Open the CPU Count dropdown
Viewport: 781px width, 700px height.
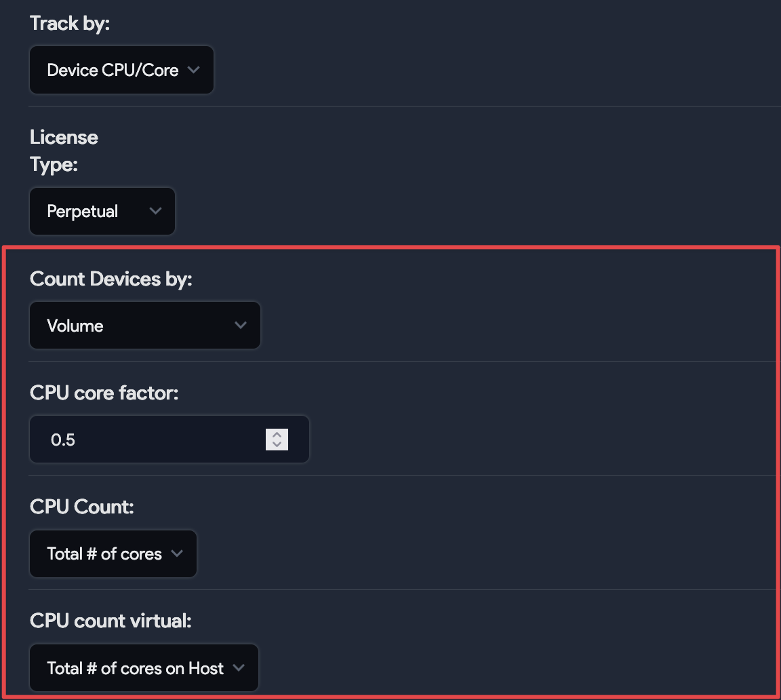(x=113, y=553)
